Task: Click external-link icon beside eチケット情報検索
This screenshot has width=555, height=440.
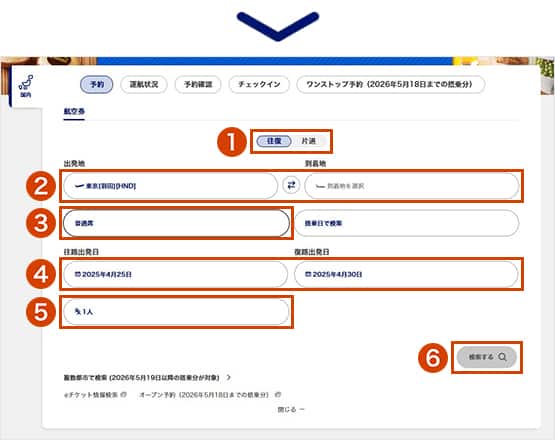Action: [123, 394]
